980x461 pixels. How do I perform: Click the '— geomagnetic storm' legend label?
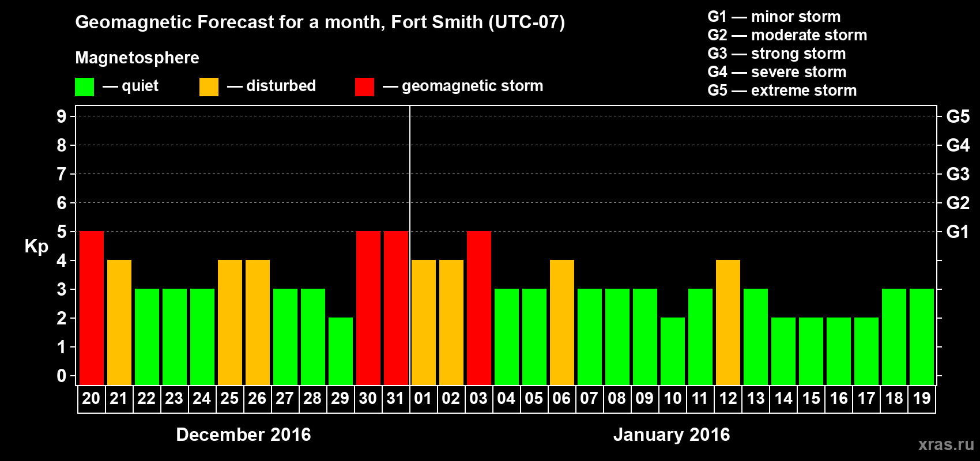pos(463,86)
